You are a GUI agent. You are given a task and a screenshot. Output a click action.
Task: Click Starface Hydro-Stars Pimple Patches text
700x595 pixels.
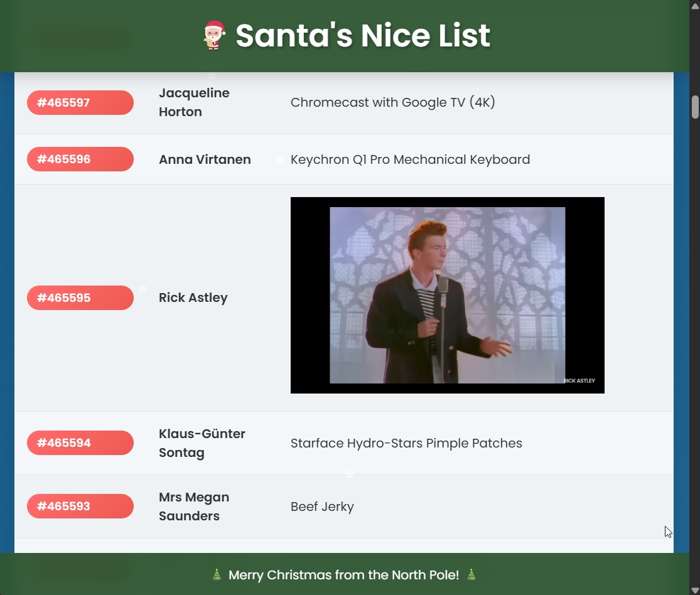point(406,443)
